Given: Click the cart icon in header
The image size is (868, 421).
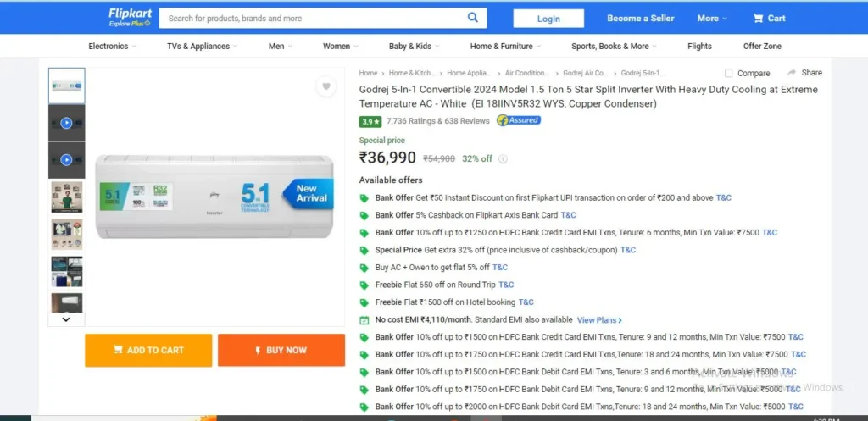Looking at the screenshot, I should (x=758, y=19).
